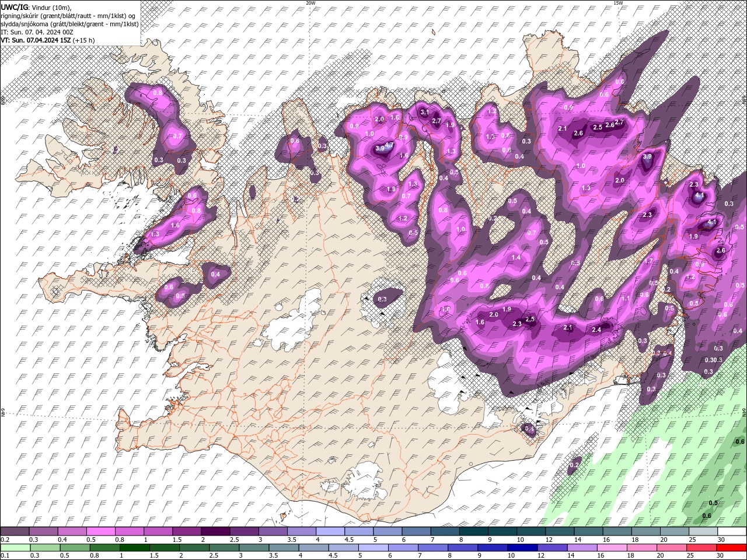This screenshot has width=747, height=560.
Task: Click the light periwinkle 4 swatch in upper scale
Action: tap(330, 531)
